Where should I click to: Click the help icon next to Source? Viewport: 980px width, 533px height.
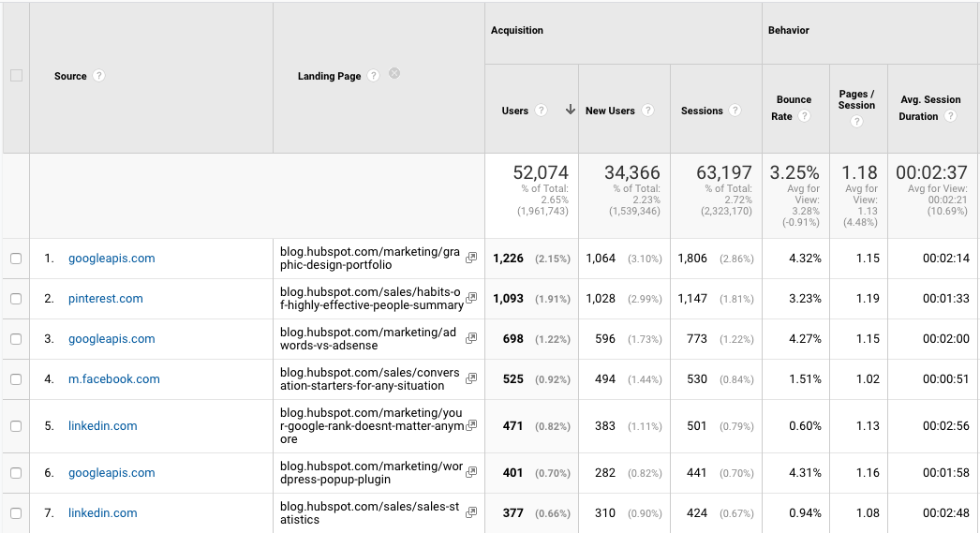tap(99, 76)
